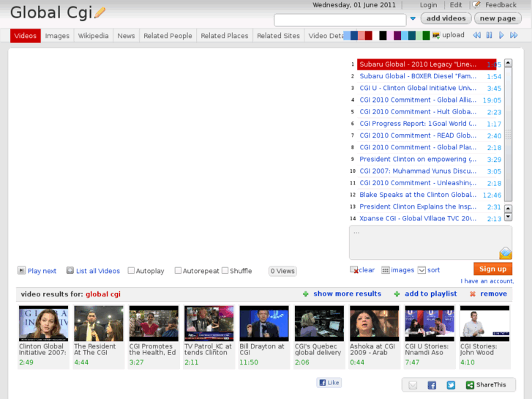Click the lower playlist scroll down arrow

(508, 217)
